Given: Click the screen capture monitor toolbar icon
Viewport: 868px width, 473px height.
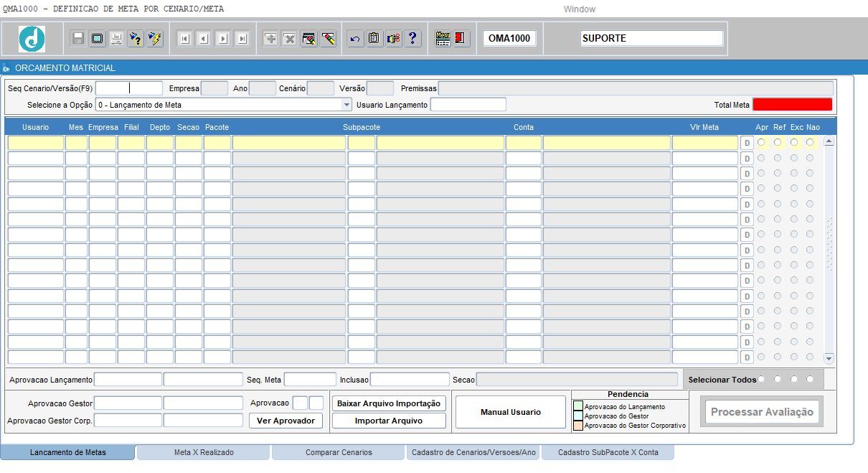Looking at the screenshot, I should click(x=97, y=39).
